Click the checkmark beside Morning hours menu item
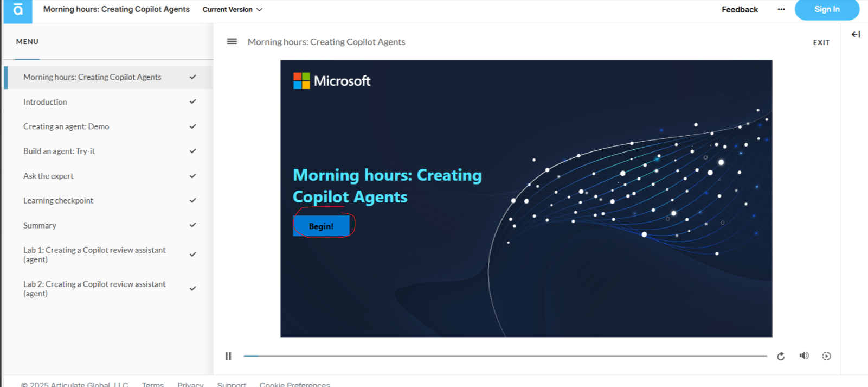Image resolution: width=868 pixels, height=387 pixels. click(192, 77)
